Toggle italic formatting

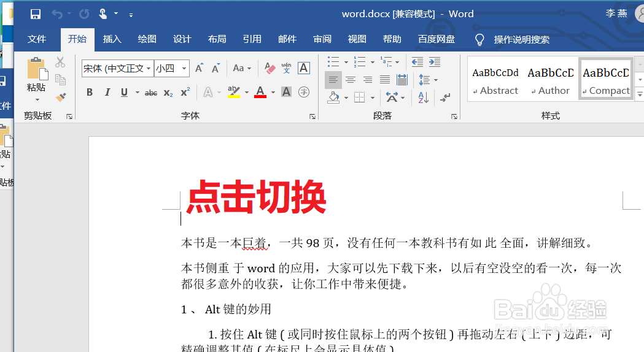[107, 93]
